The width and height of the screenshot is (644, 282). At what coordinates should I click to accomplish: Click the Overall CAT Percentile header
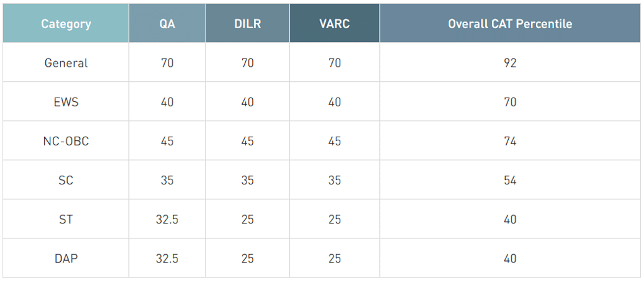click(x=509, y=24)
